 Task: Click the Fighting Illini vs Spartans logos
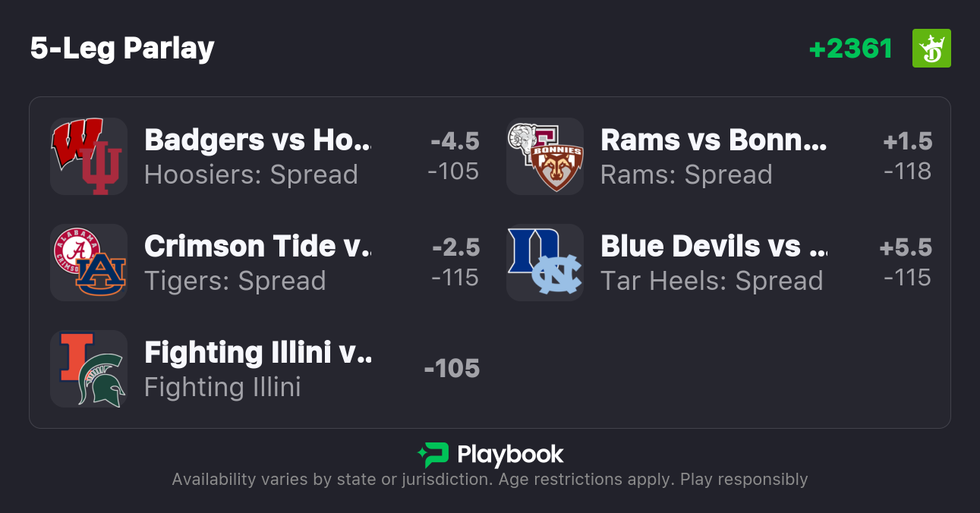coord(89,369)
